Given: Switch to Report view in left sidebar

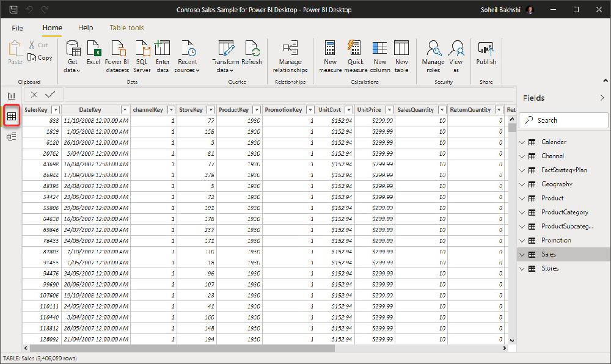Looking at the screenshot, I should (x=10, y=96).
